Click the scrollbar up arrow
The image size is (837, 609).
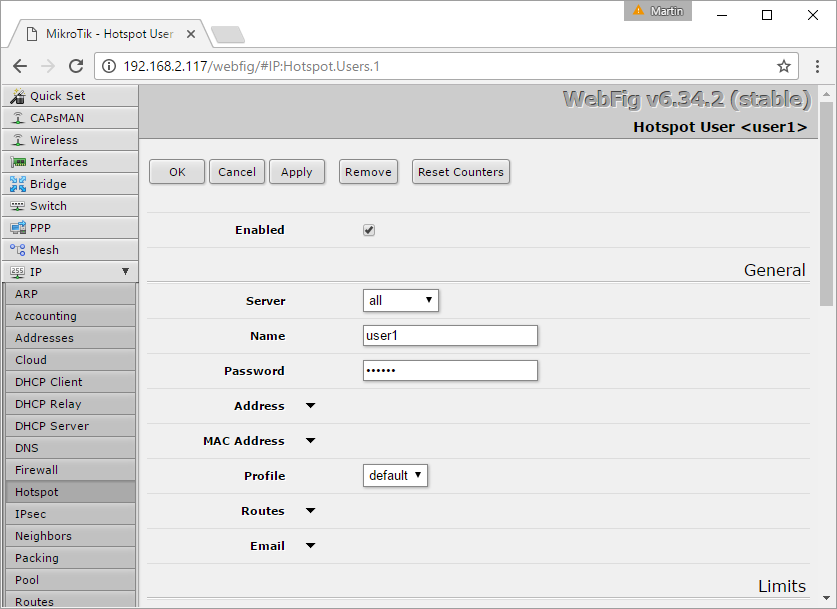(x=826, y=94)
